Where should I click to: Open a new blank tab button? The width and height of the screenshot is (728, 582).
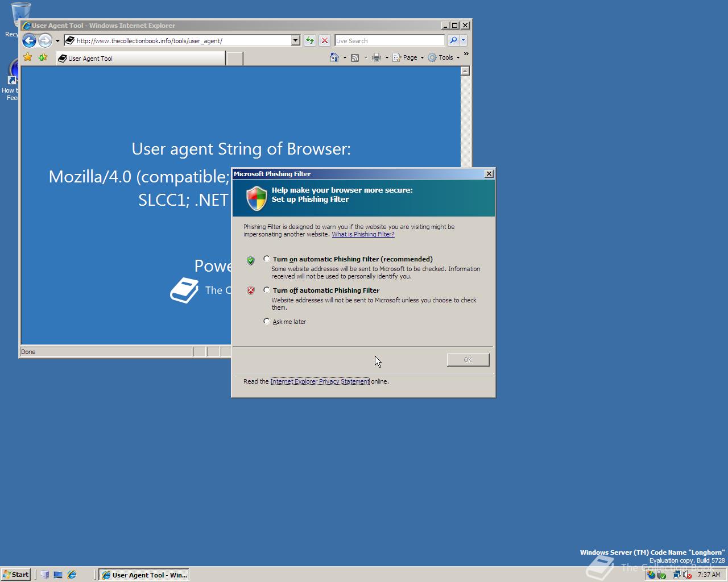point(234,58)
